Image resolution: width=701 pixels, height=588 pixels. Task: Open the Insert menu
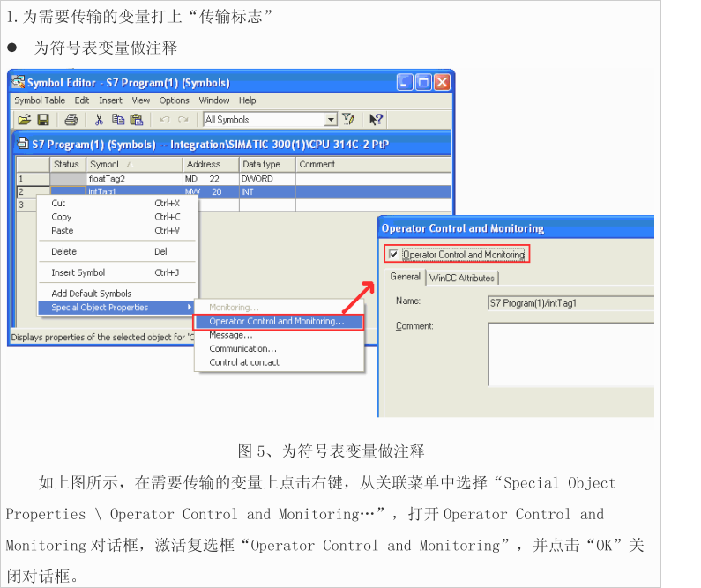[110, 100]
